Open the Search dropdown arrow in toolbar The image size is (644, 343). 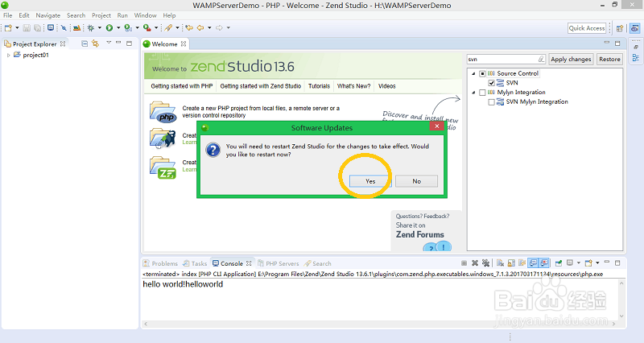tap(177, 28)
